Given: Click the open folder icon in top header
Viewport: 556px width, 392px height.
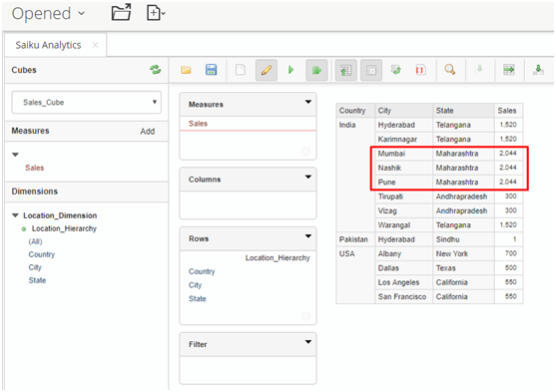Looking at the screenshot, I should [121, 13].
